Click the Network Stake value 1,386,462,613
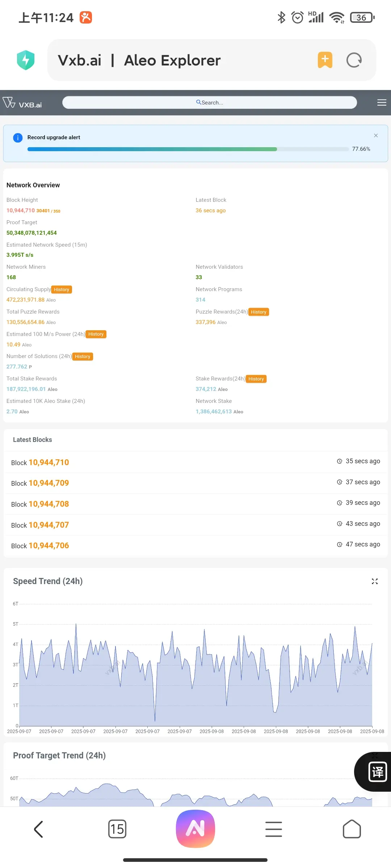Viewport: 391px width, 868px height. [214, 412]
